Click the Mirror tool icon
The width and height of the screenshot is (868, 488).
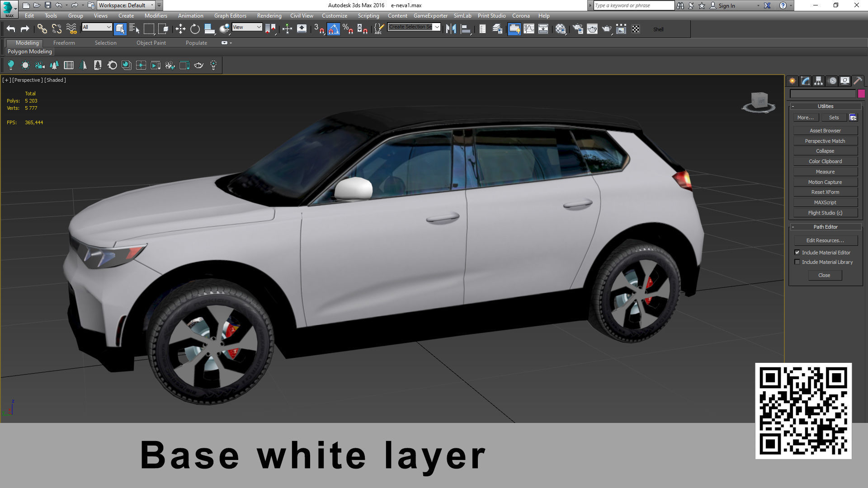click(451, 29)
